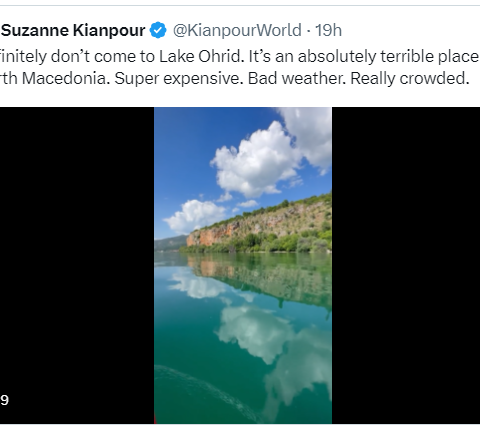Play the Lake Ohrid video
480x433 pixels.
point(243,265)
